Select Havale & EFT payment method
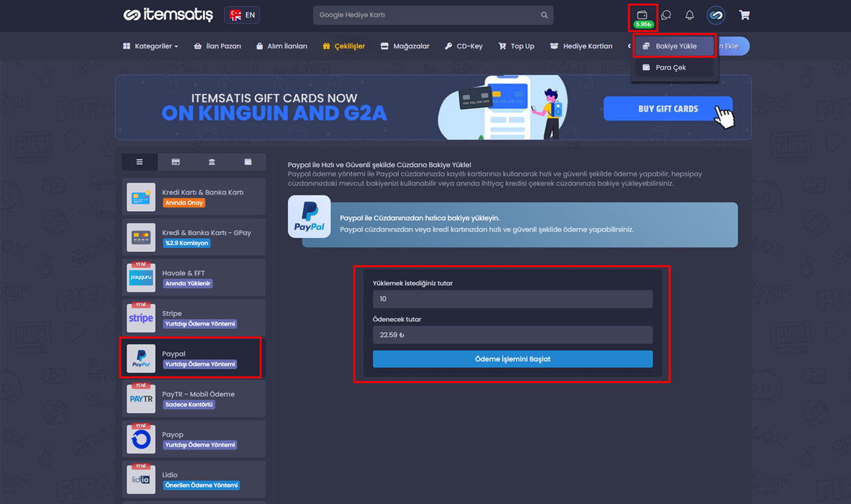This screenshot has width=851, height=504. tap(194, 278)
